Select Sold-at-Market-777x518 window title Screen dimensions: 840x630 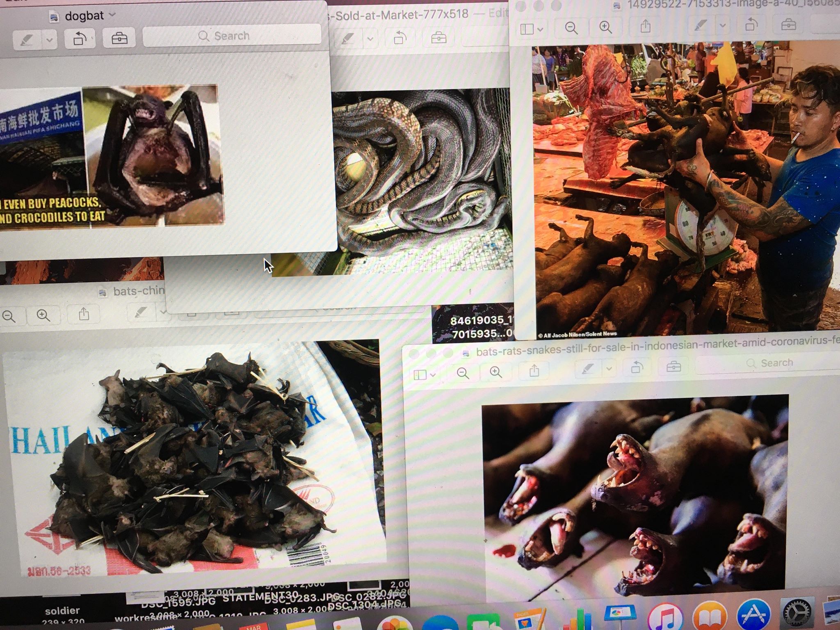398,15
